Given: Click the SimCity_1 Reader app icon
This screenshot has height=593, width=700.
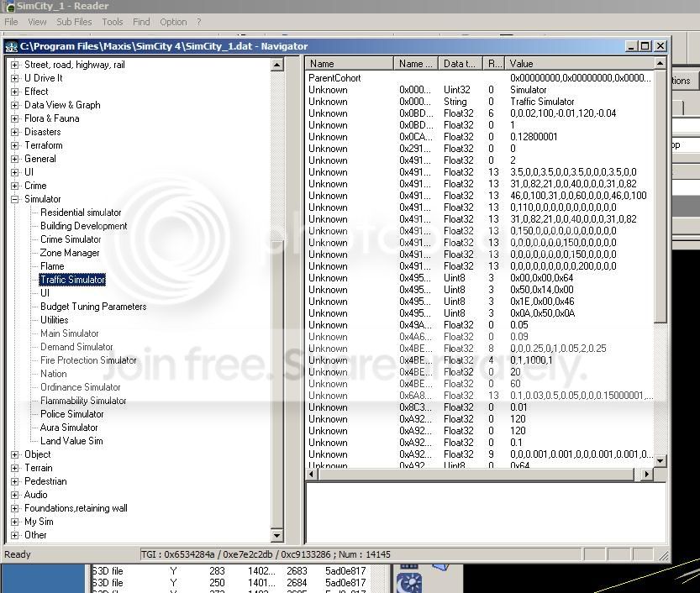Looking at the screenshot, I should tap(9, 6).
